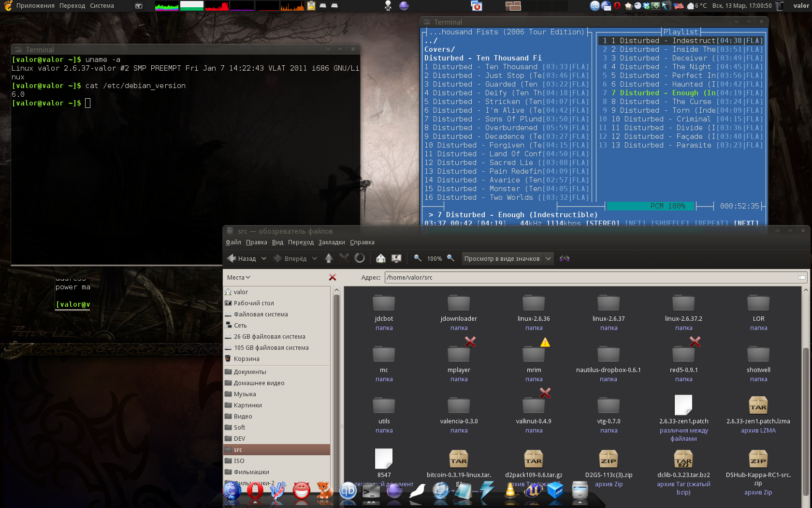This screenshot has height=508, width=812.
Task: Toggle SHUFFLE in the music player
Action: click(670, 223)
